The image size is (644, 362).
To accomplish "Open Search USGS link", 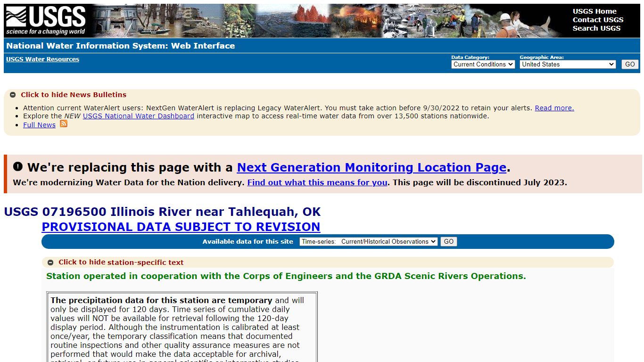I will 596,28.
